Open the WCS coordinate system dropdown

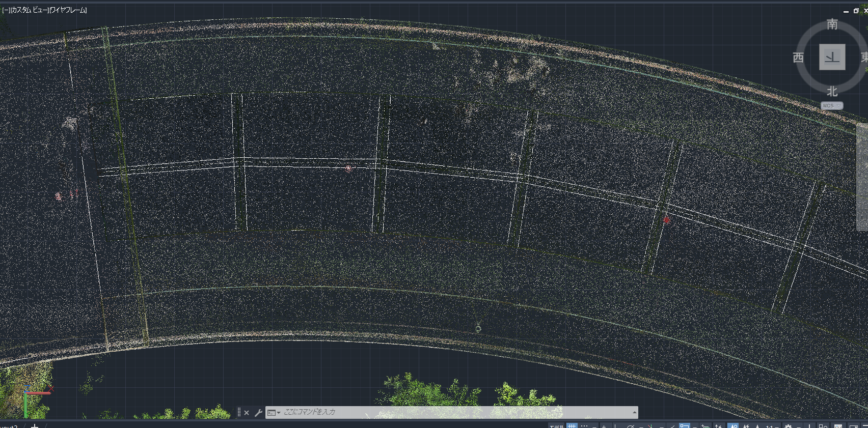tap(832, 106)
